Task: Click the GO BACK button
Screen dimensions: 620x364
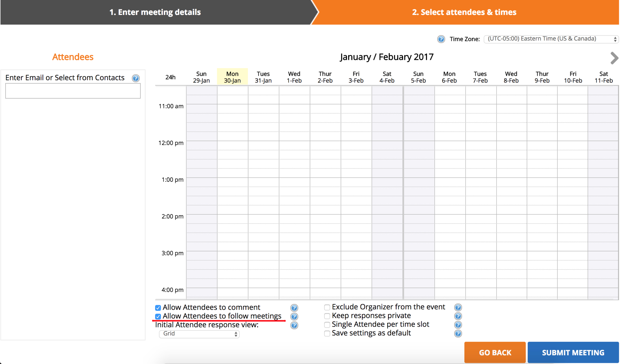Action: pos(495,352)
